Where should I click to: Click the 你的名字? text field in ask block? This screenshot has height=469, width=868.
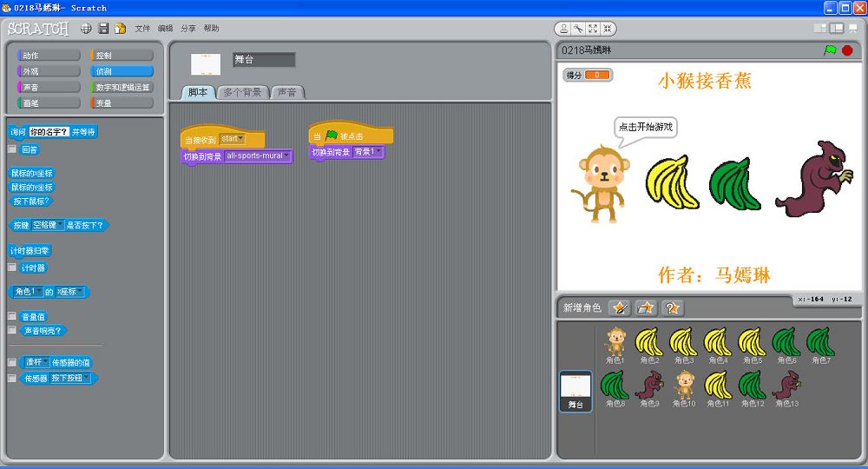[49, 132]
